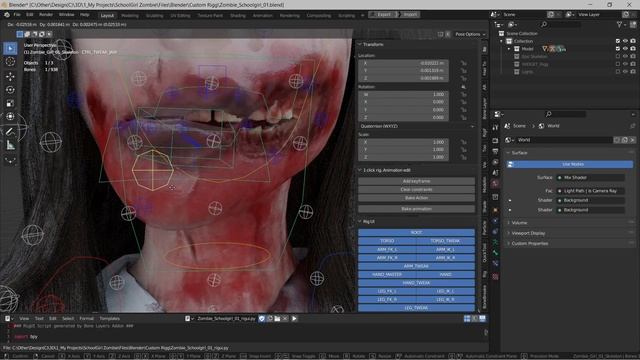Hide the Collection in viewport with eye
The width and height of the screenshot is (640, 360).
(625, 41)
